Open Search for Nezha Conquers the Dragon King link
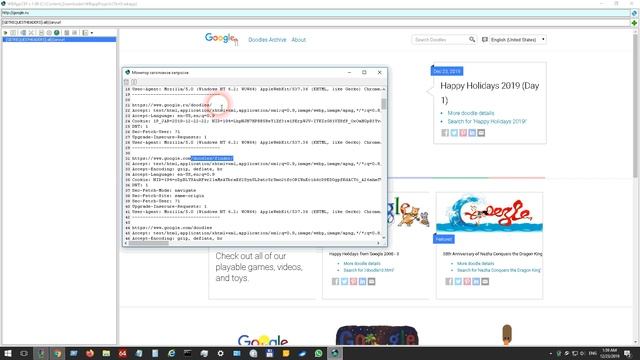This screenshot has height=360, width=640. pyautogui.click(x=499, y=270)
